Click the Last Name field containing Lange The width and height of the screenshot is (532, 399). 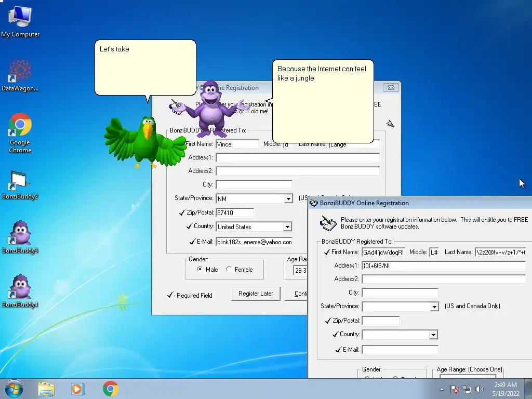click(354, 144)
